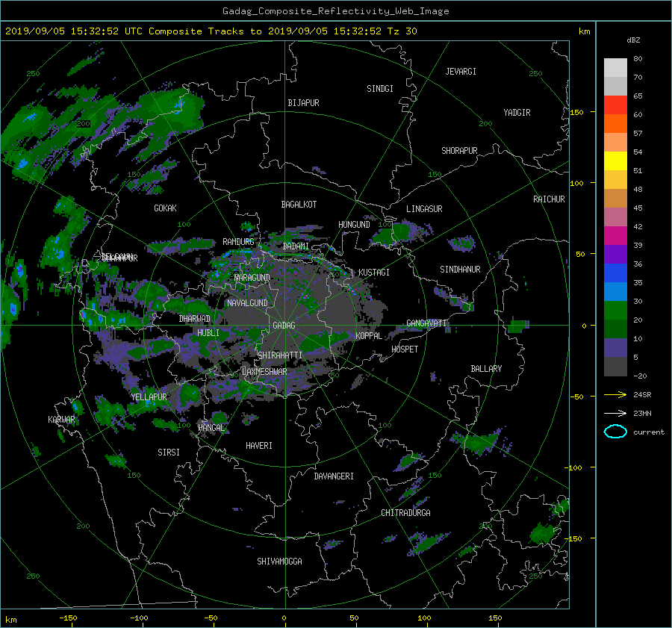Choose the indigo 5-10 dBZ swatch

tap(615, 348)
